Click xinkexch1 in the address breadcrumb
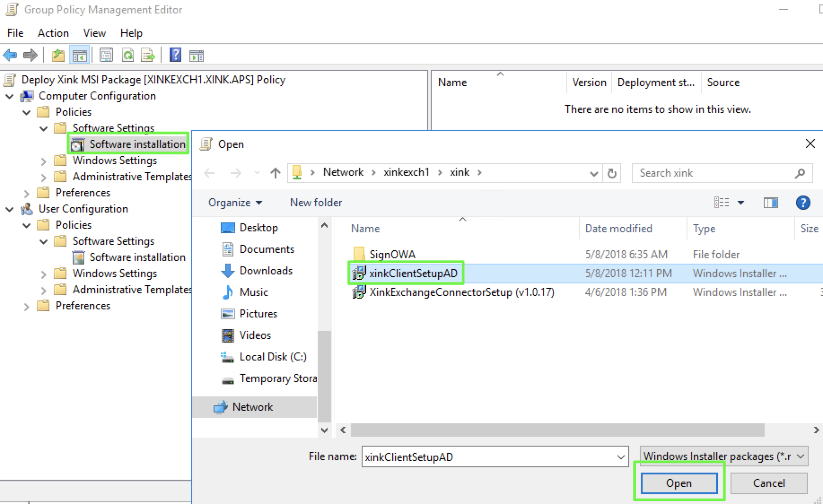Viewport: 823px width, 504px height. pos(406,173)
